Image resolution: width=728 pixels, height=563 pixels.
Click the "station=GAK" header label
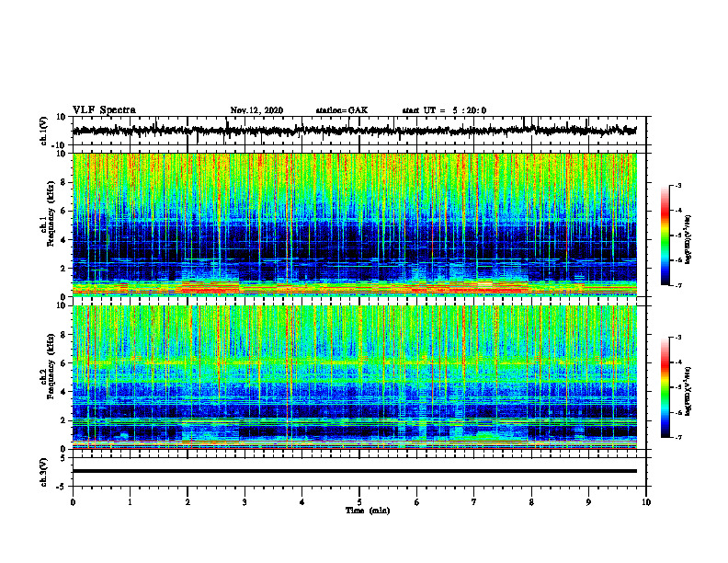click(x=342, y=110)
